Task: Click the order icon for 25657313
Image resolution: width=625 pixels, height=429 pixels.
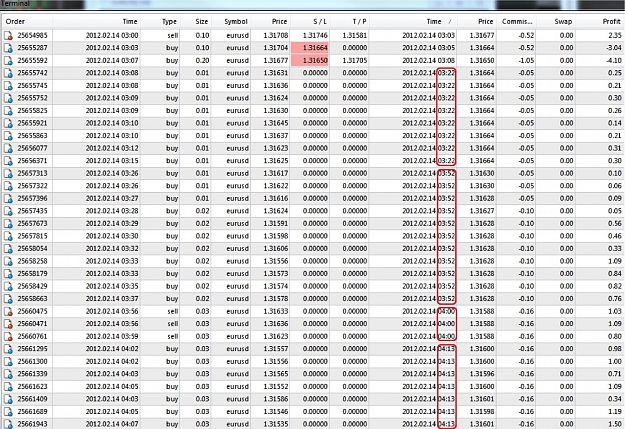Action: coord(8,173)
